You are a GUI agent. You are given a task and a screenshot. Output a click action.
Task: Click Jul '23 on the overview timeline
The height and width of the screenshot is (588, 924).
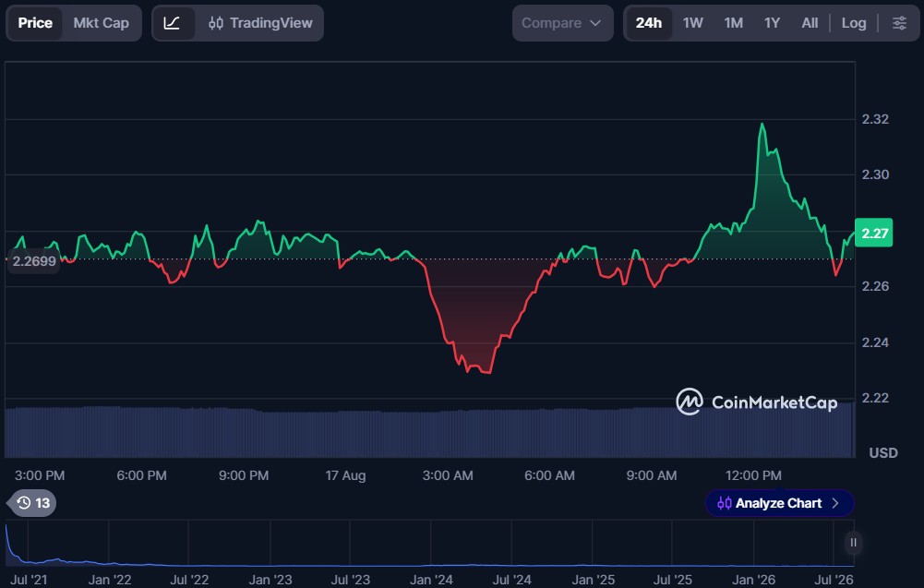tap(350, 580)
